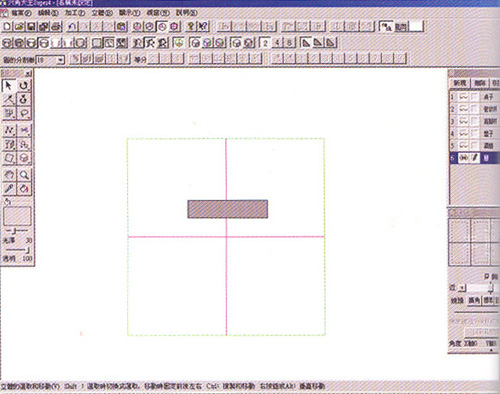This screenshot has height=394, width=500.
Task: Click the Save floppy disk icon
Action: click(x=31, y=26)
